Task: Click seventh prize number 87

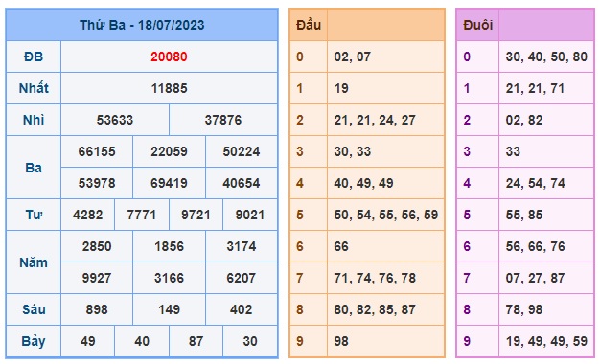Action: pyautogui.click(x=196, y=341)
